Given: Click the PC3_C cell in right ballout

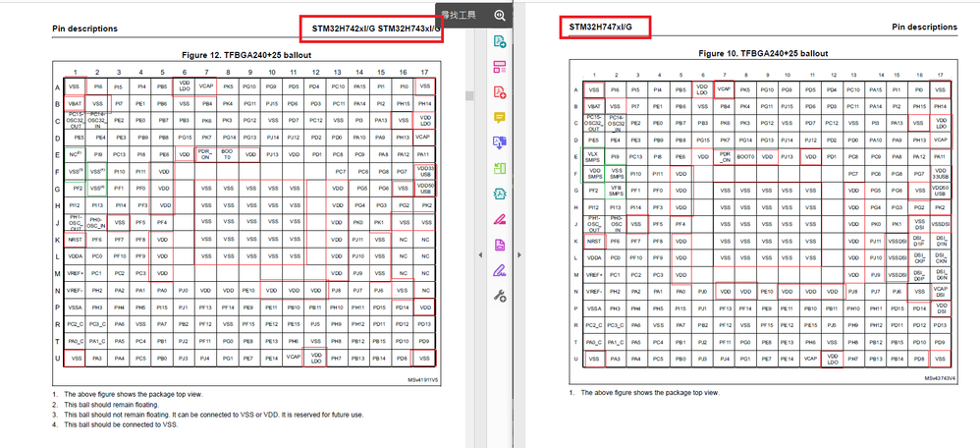Looking at the screenshot, I should click(x=616, y=325).
